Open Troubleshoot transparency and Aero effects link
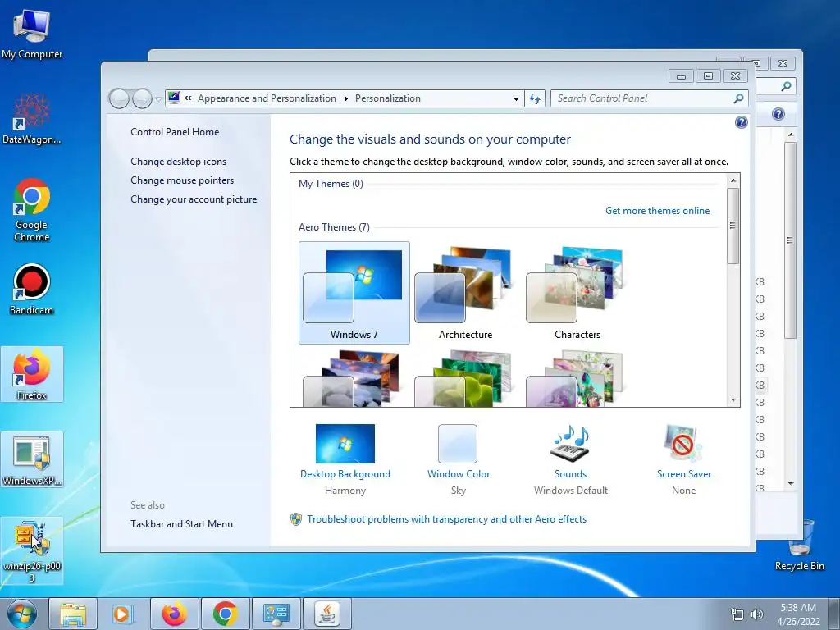Image resolution: width=840 pixels, height=630 pixels. click(x=446, y=519)
